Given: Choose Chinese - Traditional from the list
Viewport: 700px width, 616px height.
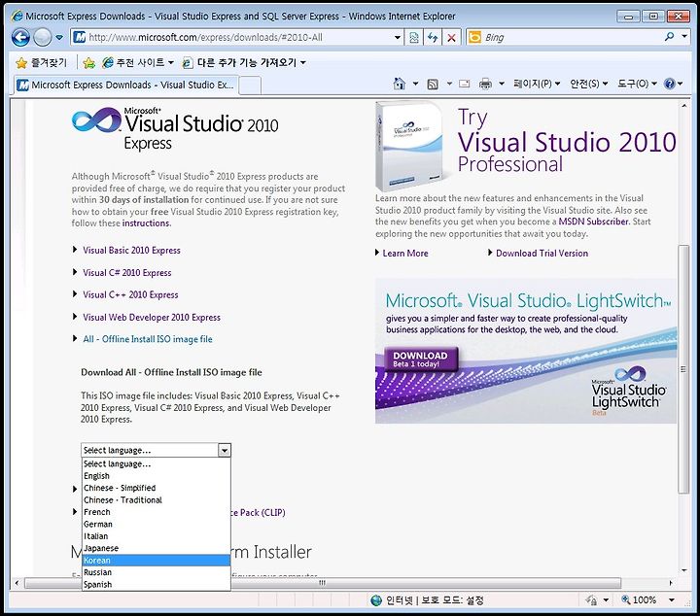Looking at the screenshot, I should (157, 500).
